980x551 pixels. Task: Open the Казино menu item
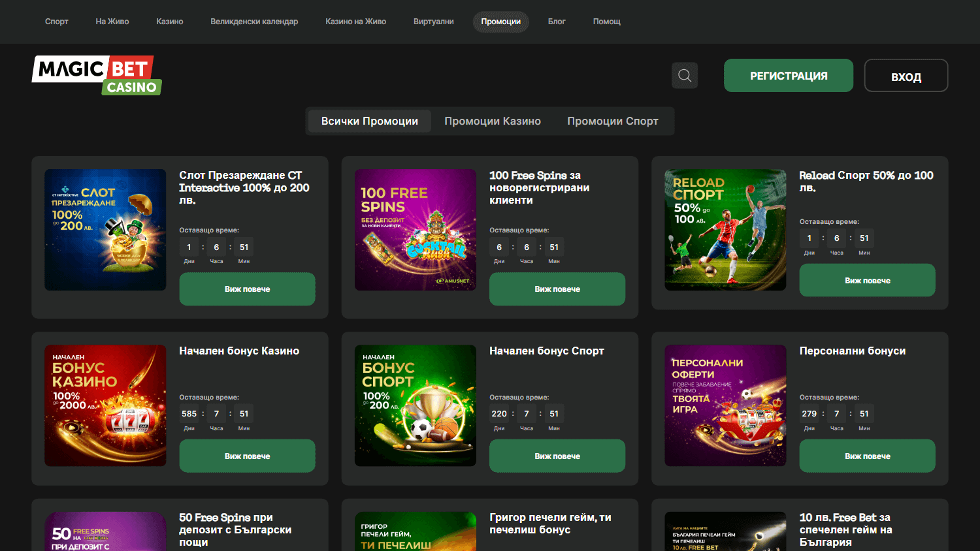coord(170,22)
